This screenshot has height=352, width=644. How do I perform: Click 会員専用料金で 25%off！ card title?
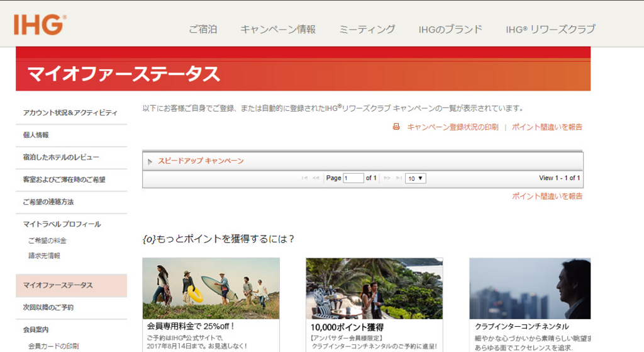[191, 327]
